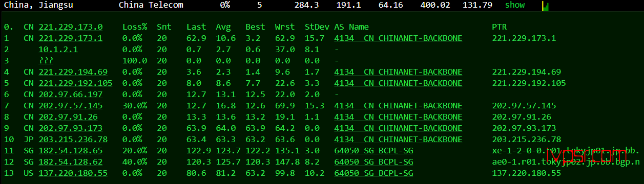Screen dimensions: 644x184
Task: Click the ??? link in hop 3
Action: pos(46,60)
